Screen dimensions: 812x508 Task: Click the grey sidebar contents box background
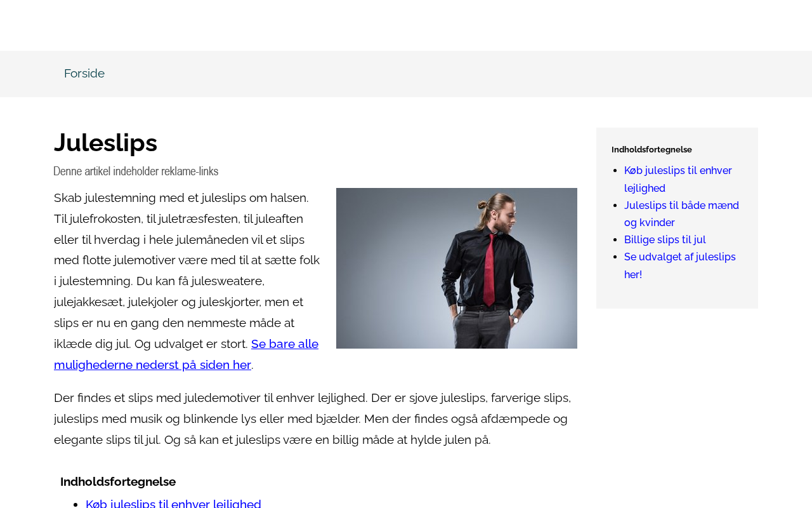677,295
